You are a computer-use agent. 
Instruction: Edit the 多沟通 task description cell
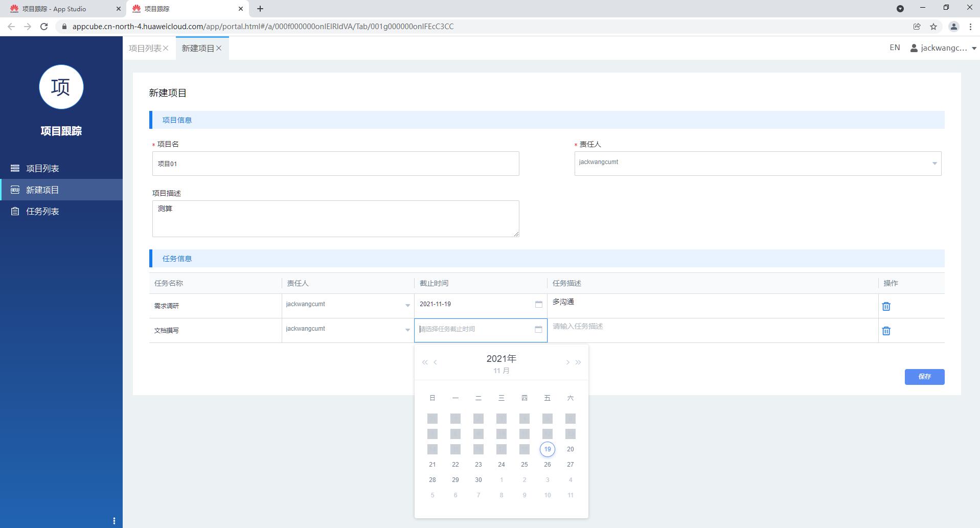[713, 306]
